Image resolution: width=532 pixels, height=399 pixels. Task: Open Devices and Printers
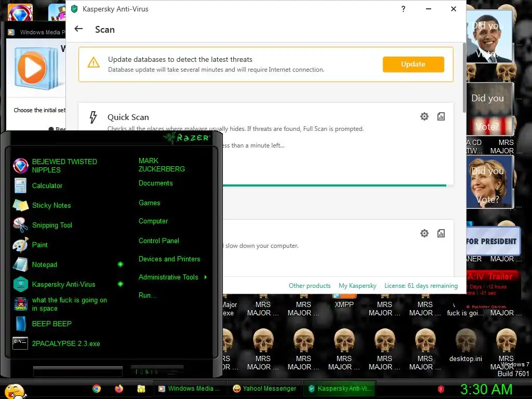pos(169,259)
